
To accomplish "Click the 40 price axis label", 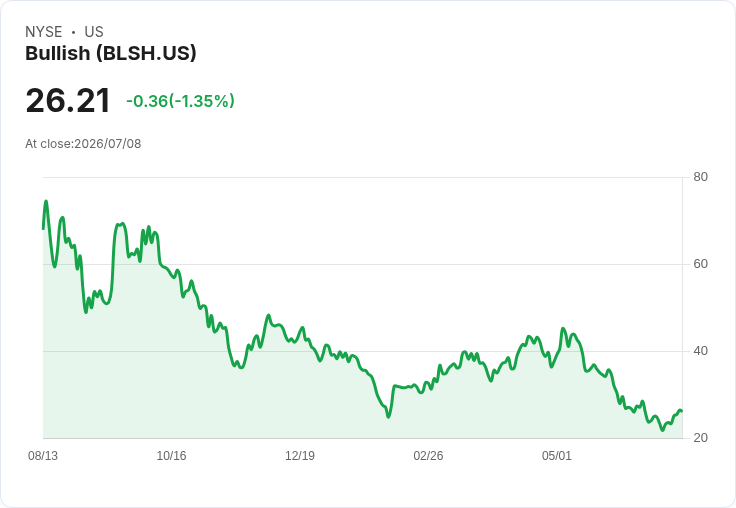I will (700, 351).
